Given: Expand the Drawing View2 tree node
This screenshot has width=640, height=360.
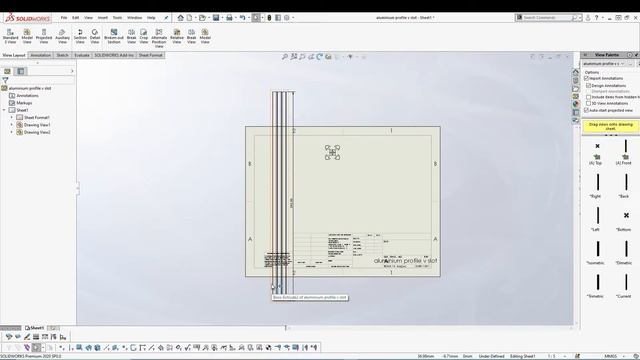Looking at the screenshot, I should [x=11, y=132].
